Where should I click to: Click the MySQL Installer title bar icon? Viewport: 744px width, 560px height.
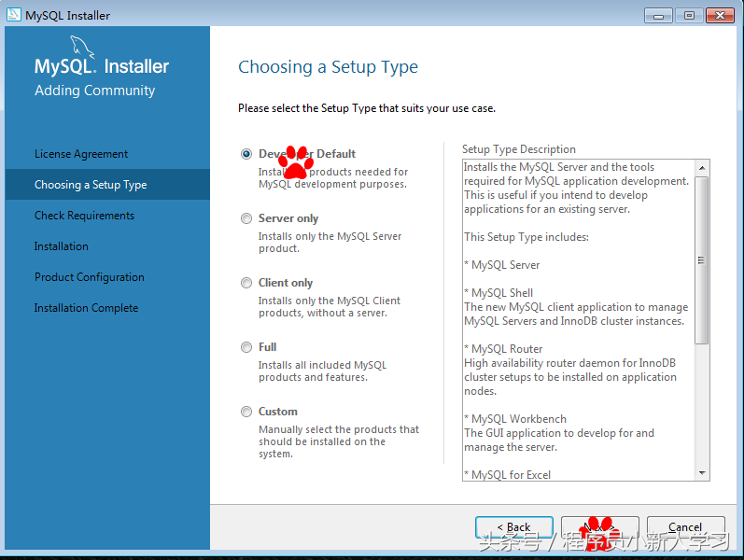point(14,15)
